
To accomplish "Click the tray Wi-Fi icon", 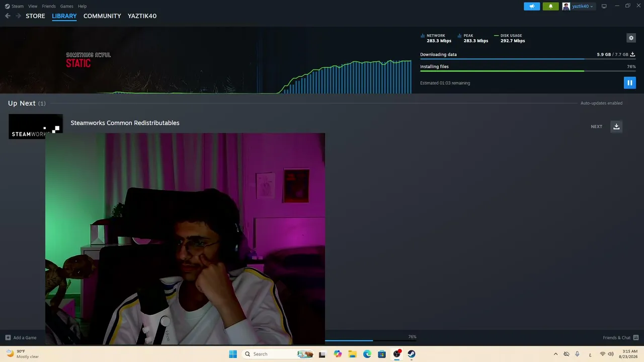I will (x=602, y=354).
